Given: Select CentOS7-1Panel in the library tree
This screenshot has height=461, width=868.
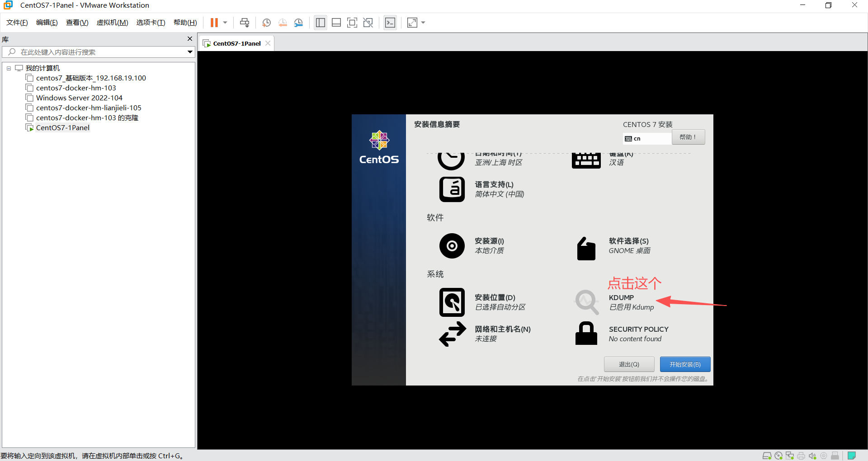Looking at the screenshot, I should [x=63, y=128].
